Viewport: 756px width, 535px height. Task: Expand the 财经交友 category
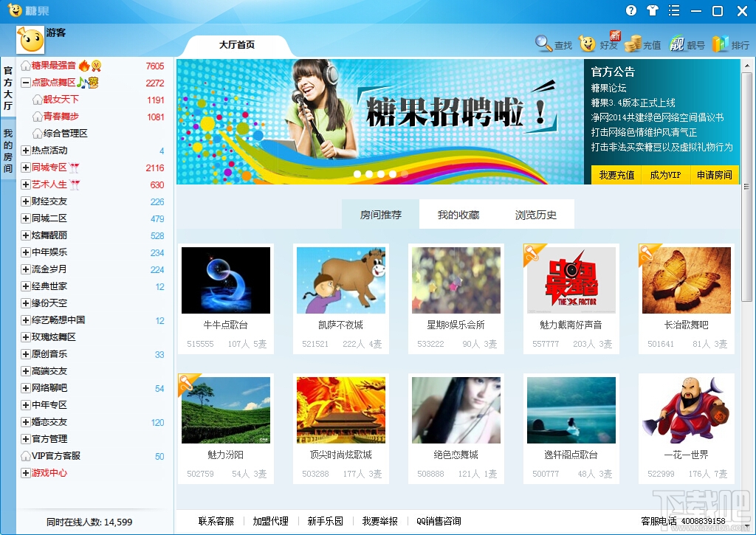tap(26, 201)
